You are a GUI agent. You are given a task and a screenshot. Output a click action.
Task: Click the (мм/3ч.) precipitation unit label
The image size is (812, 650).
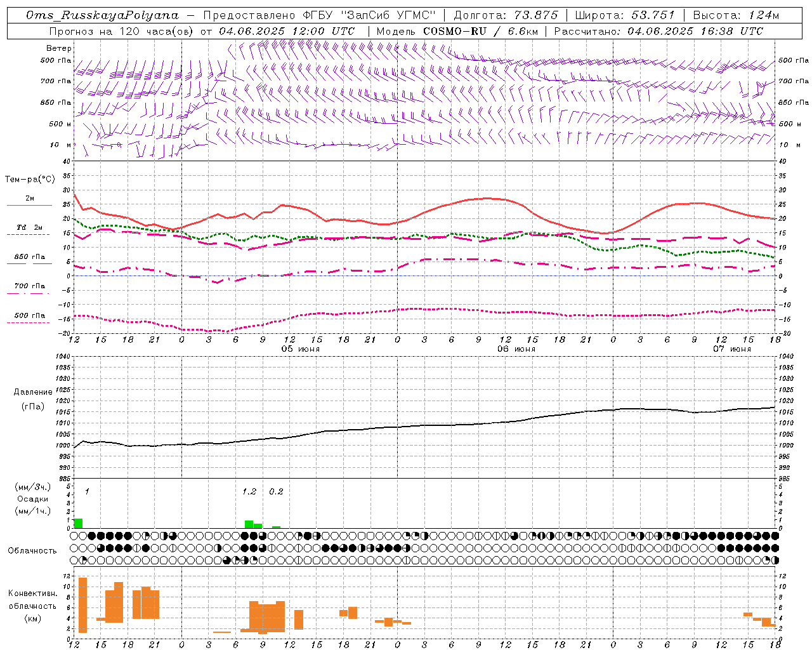32,487
